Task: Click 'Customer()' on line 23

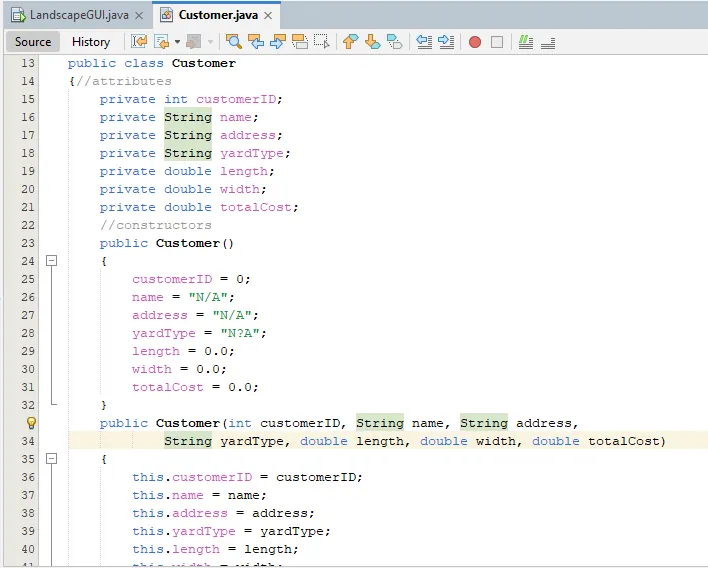Action: [x=195, y=243]
